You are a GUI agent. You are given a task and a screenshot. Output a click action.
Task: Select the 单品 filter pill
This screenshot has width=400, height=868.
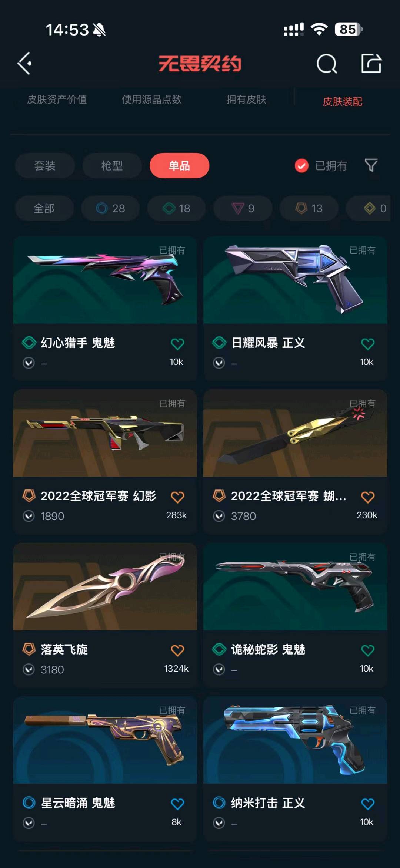pos(179,165)
